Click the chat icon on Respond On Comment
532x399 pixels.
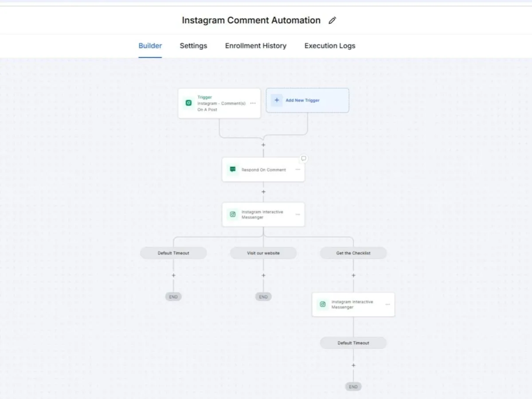click(x=233, y=169)
